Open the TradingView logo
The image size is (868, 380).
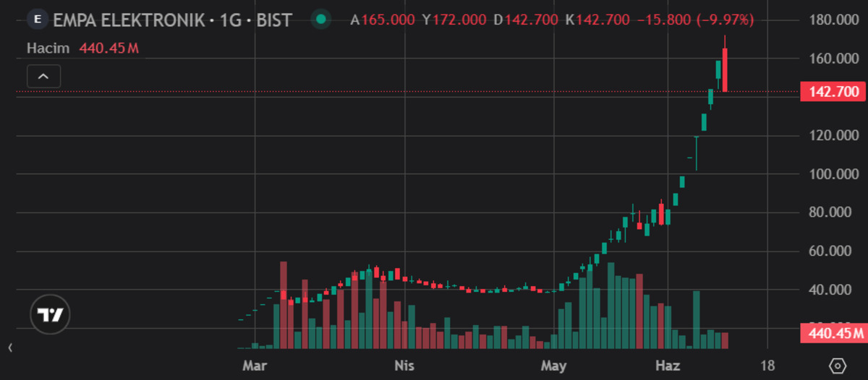50,314
